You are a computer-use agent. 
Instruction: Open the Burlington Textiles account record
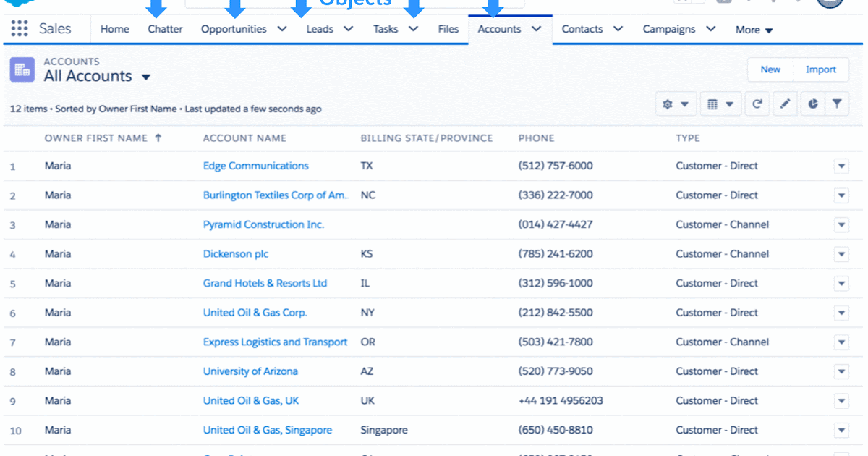coord(275,195)
